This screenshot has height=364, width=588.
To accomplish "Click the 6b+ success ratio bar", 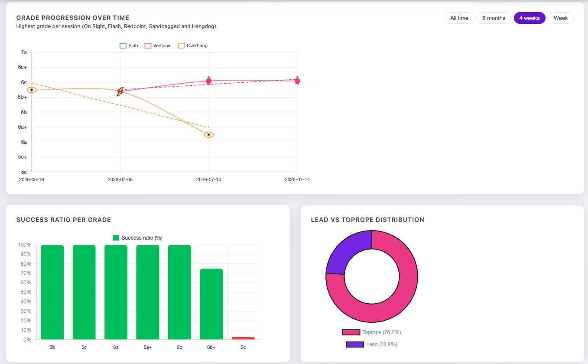I will coord(211,304).
